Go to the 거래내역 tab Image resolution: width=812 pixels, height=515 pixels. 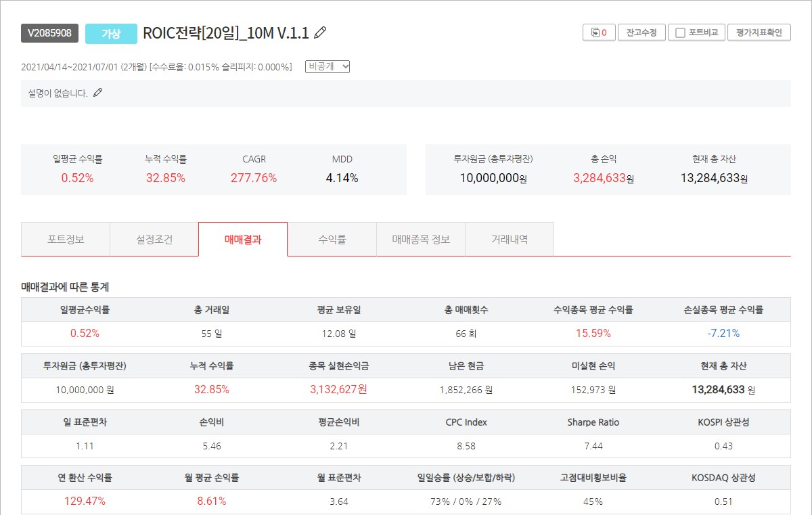[510, 239]
